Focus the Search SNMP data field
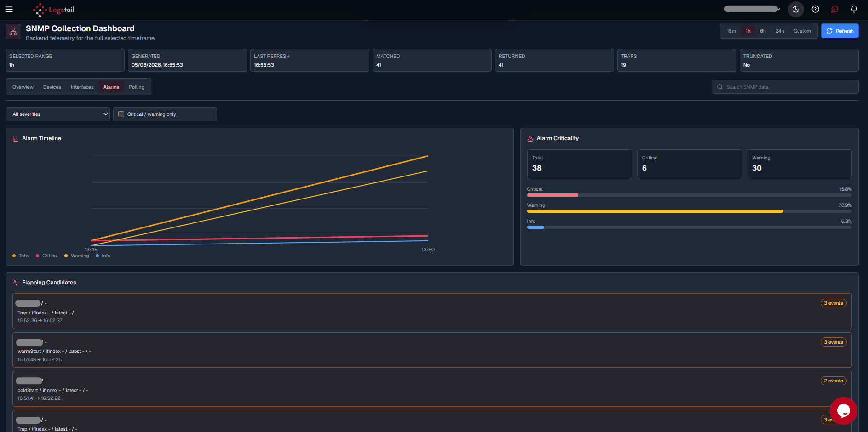868x432 pixels. tap(785, 87)
